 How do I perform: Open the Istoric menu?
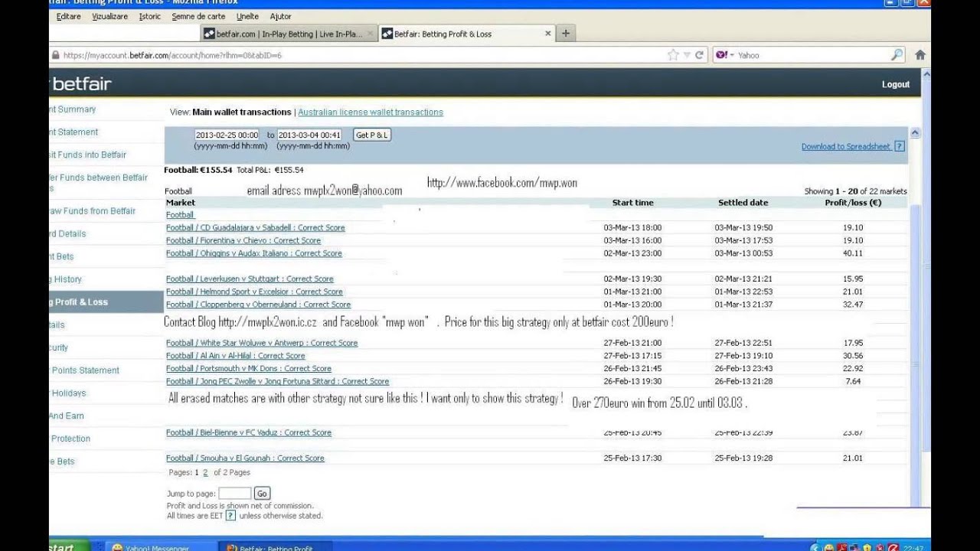click(150, 16)
